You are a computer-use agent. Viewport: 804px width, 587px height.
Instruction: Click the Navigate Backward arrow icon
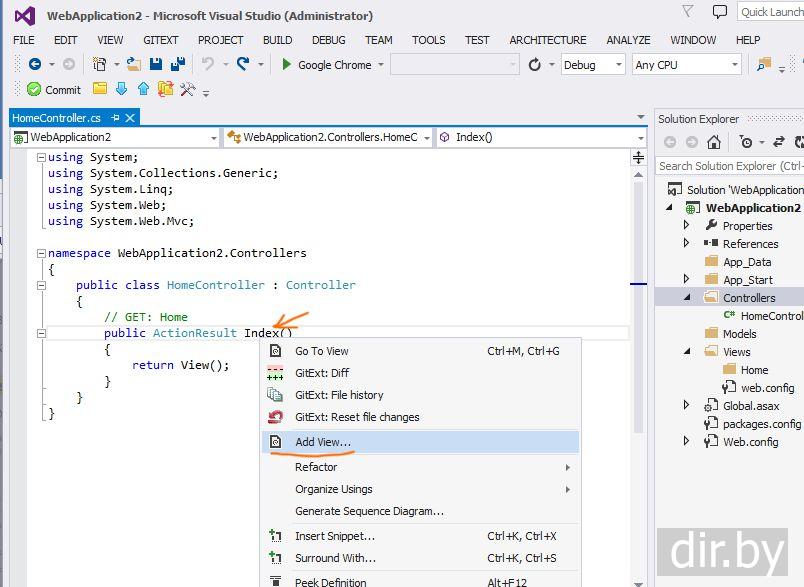[35, 64]
